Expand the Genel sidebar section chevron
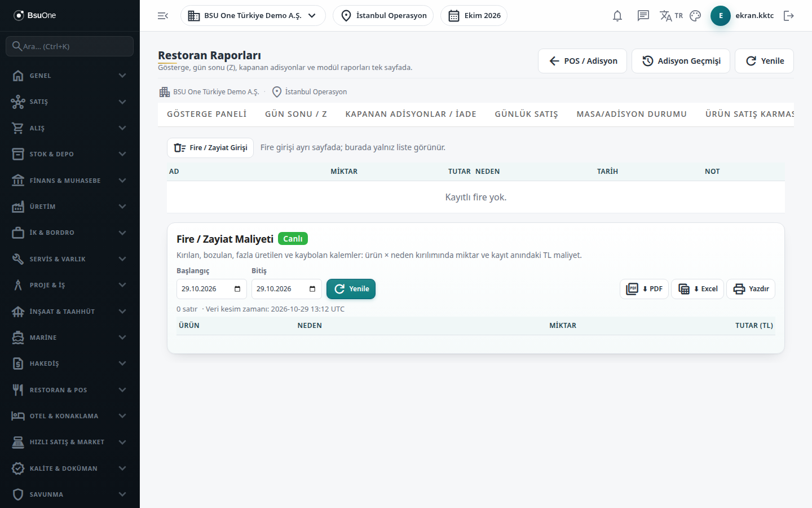812x508 pixels. 122,76
